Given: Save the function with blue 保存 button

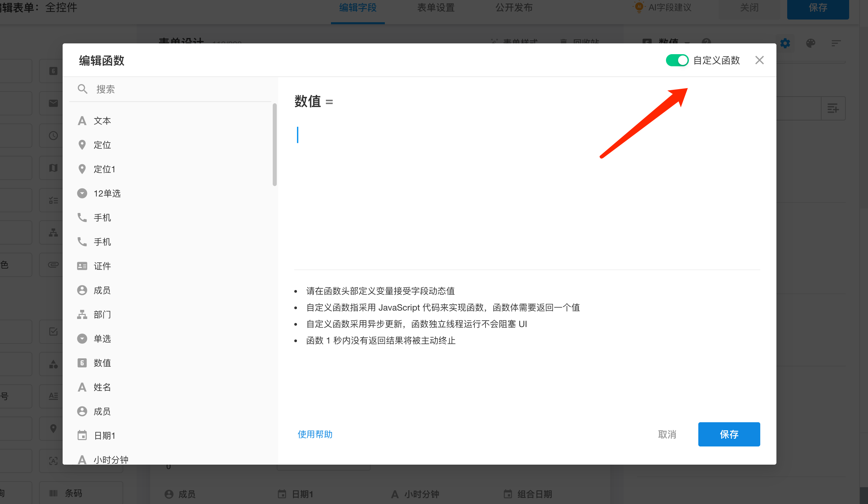Looking at the screenshot, I should coord(729,434).
